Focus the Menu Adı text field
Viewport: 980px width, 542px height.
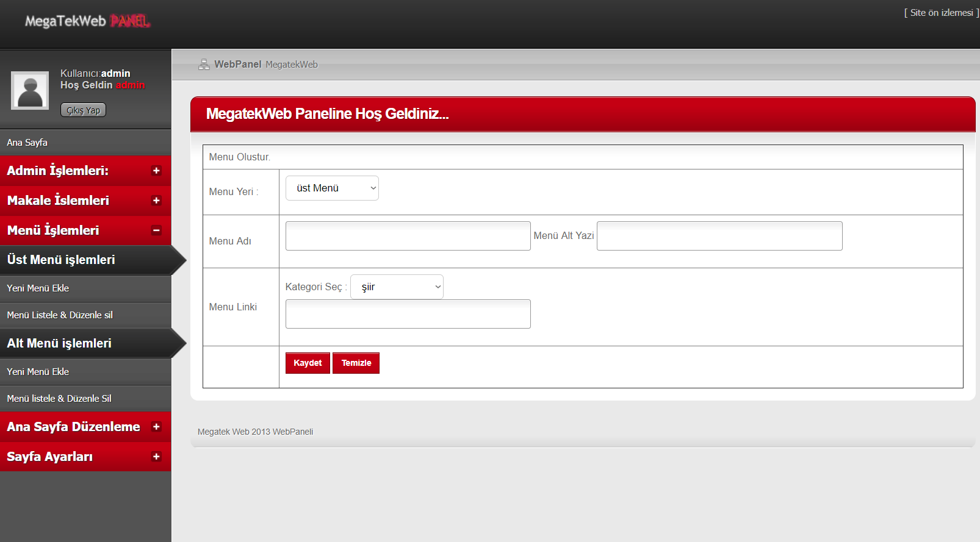click(x=408, y=236)
